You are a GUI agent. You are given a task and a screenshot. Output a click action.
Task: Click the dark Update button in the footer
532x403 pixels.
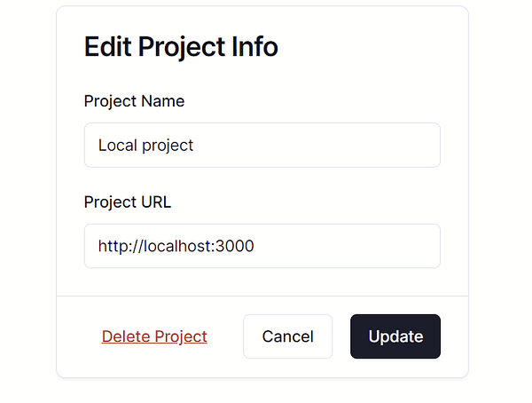point(395,336)
